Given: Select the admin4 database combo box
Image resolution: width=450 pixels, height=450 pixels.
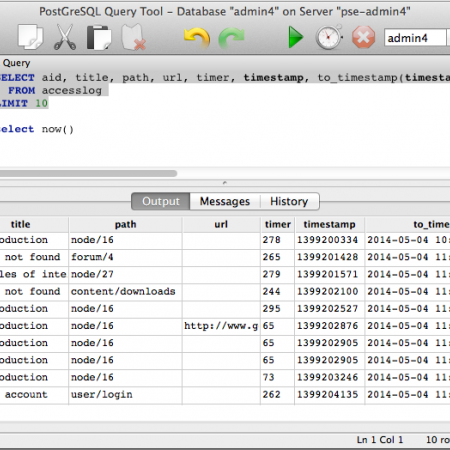Looking at the screenshot, I should click(417, 38).
